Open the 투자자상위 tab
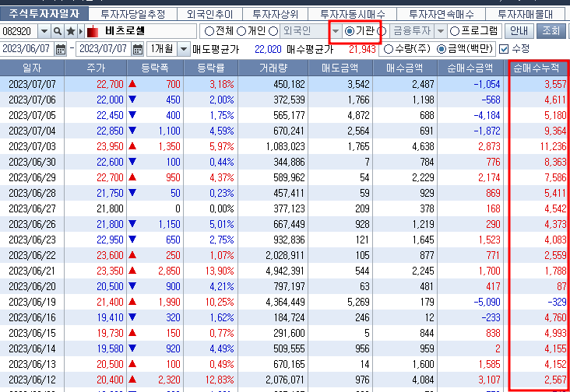 pos(275,14)
